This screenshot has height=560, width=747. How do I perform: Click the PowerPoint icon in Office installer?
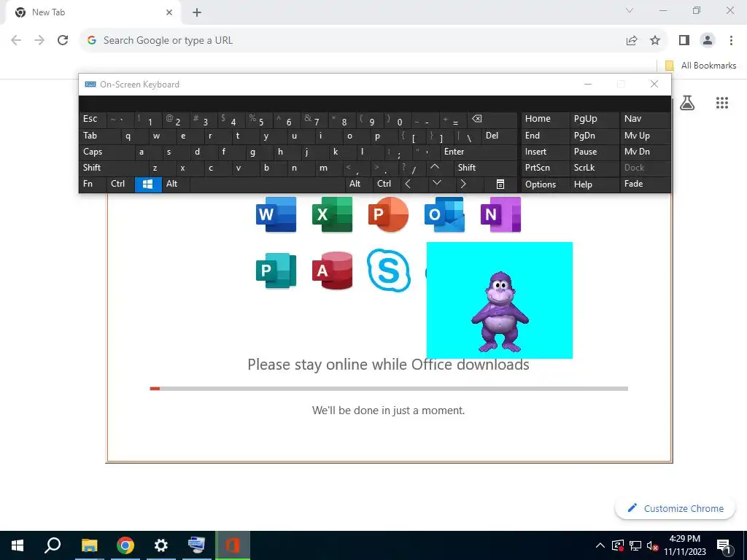[x=388, y=214]
